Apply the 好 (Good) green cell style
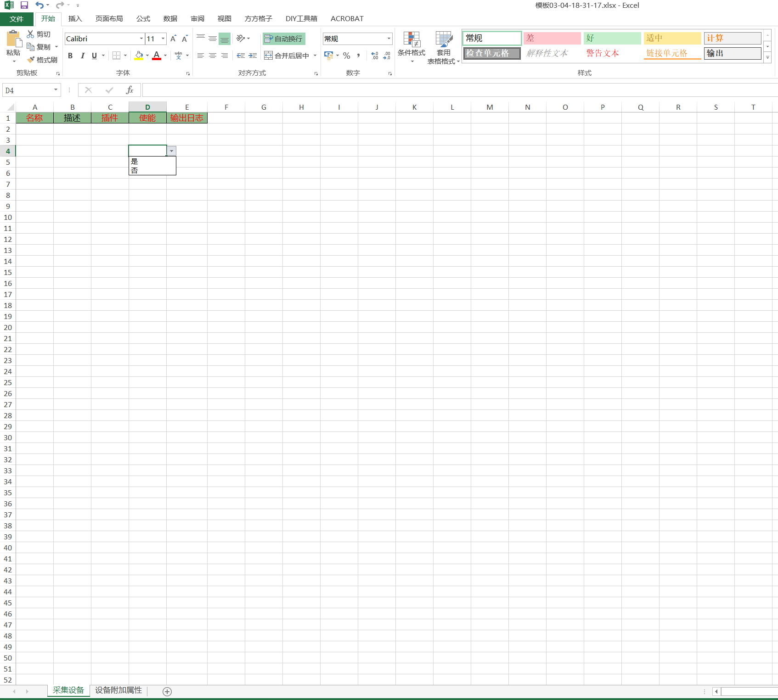The height and width of the screenshot is (700, 778). coord(612,38)
